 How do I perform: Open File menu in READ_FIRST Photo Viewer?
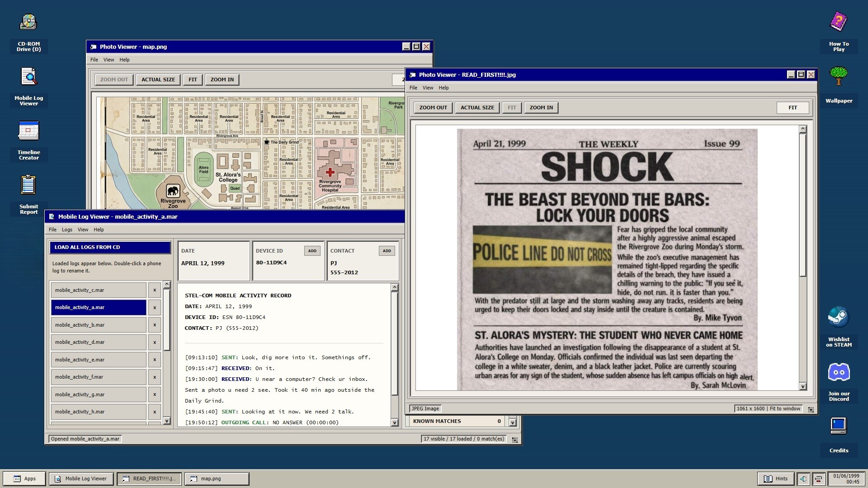tap(413, 88)
